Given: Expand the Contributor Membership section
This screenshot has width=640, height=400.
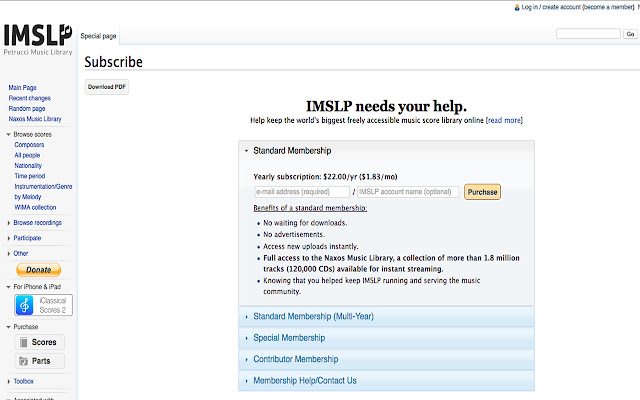Looking at the screenshot, I should [386, 359].
